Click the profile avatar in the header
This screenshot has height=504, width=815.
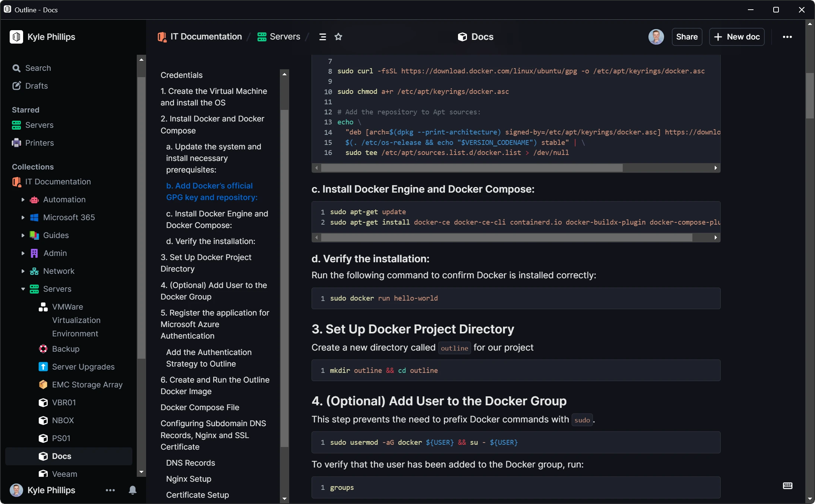[656, 37]
